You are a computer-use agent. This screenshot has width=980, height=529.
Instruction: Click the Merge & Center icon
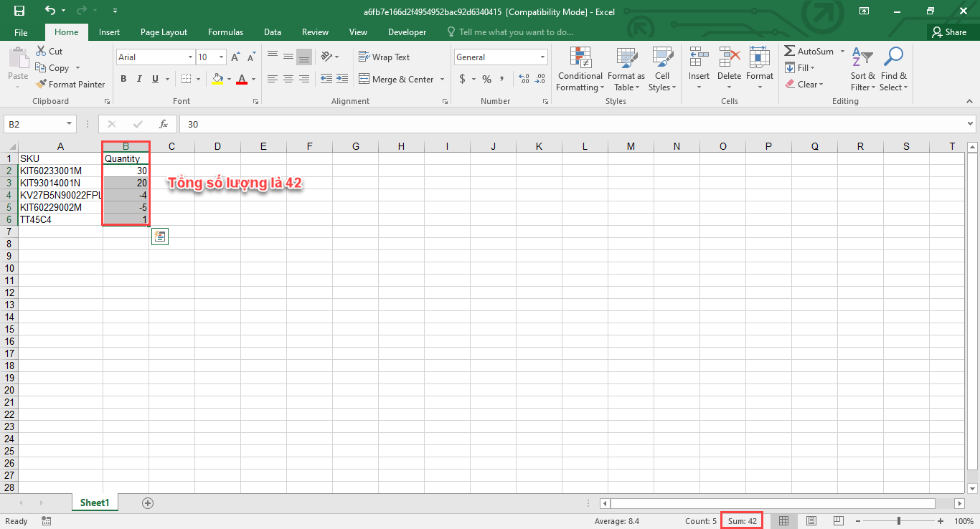(x=364, y=79)
